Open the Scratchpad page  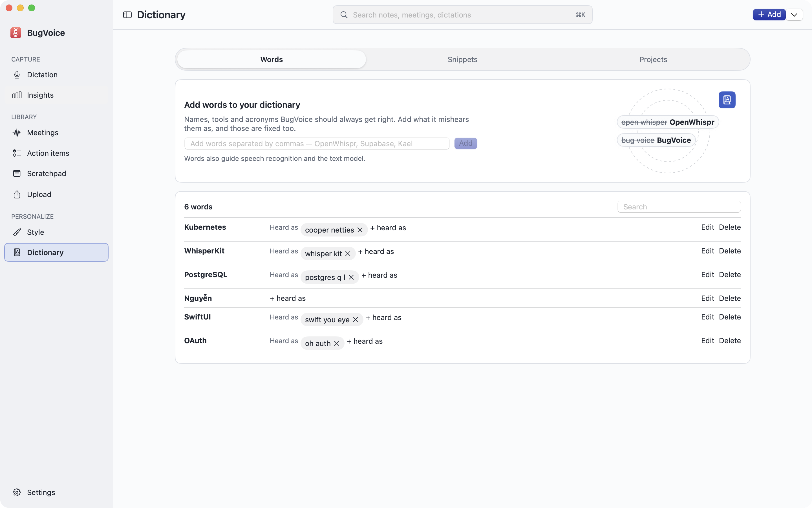56,174
